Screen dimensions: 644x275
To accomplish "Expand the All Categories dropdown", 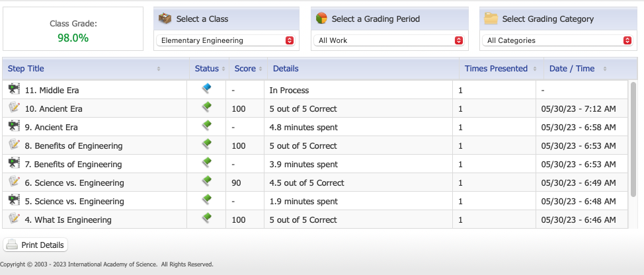I will coord(558,40).
